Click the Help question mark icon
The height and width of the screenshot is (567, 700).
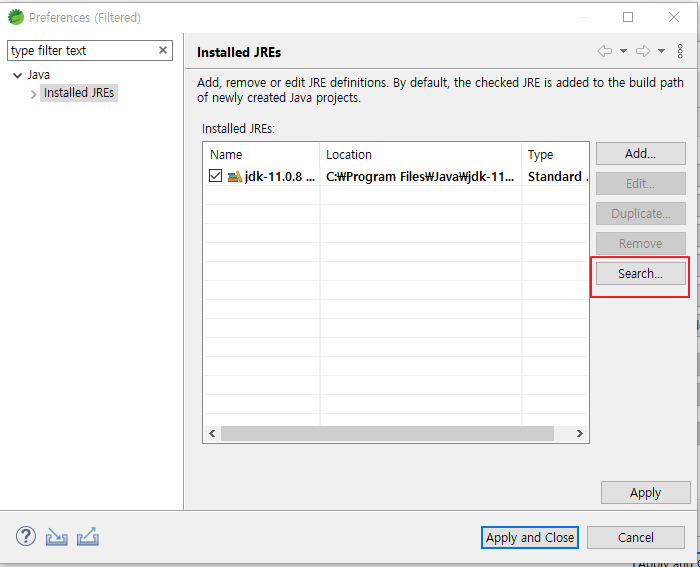pos(26,536)
